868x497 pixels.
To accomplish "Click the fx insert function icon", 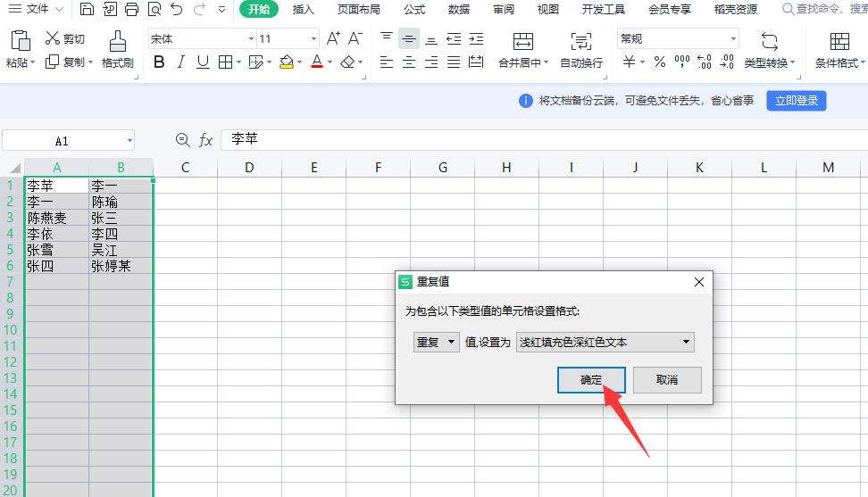I will click(205, 140).
